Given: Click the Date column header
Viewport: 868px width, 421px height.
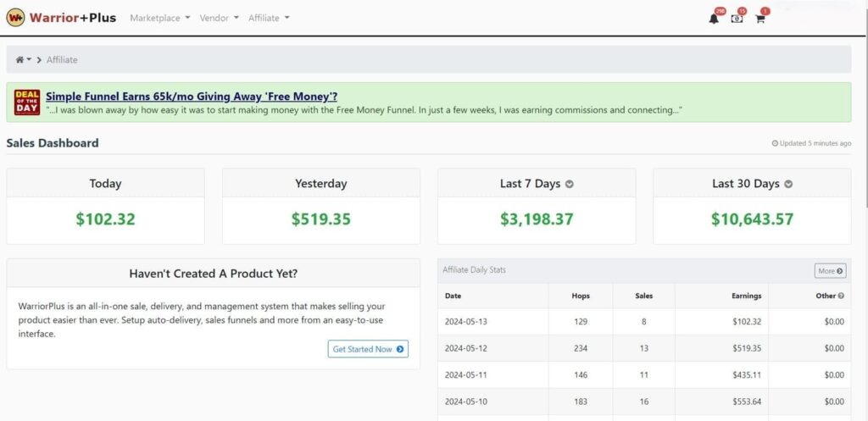Looking at the screenshot, I should 453,296.
